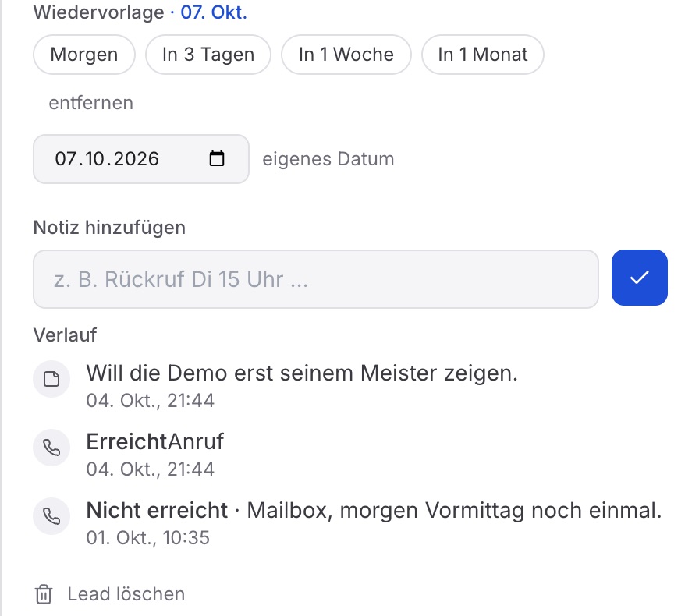Focus the 07.10.2026 date field
699x616 pixels.
pos(141,159)
